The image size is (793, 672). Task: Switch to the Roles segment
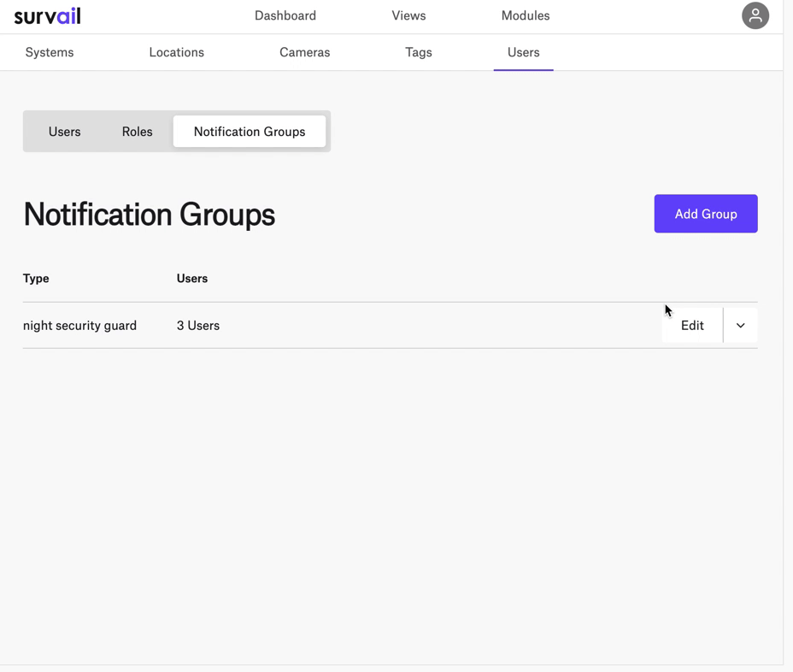137,132
